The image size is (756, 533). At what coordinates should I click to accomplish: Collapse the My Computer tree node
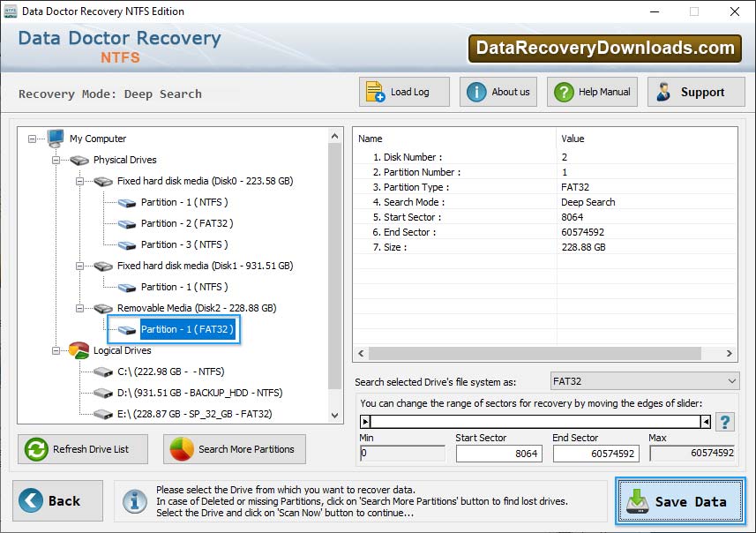point(33,139)
